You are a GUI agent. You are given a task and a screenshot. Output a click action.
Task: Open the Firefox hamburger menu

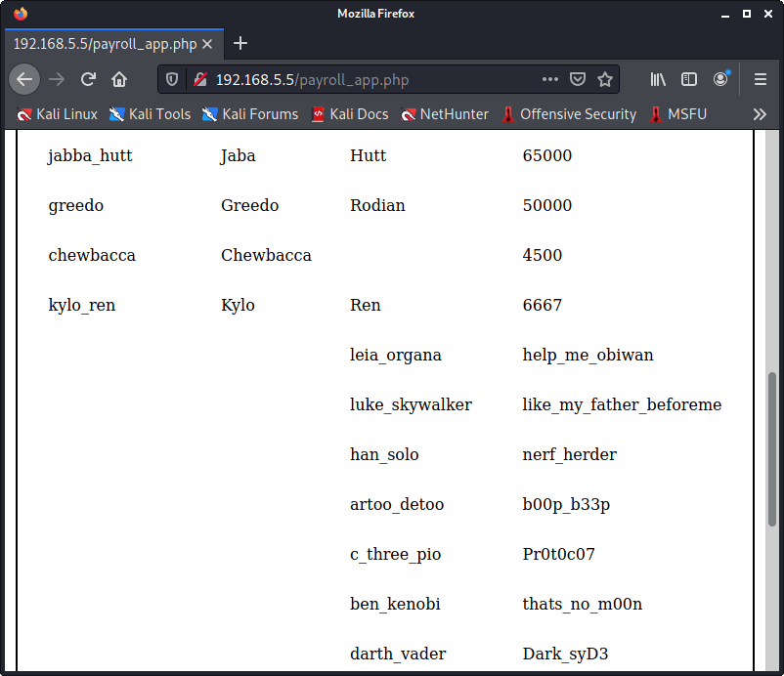click(760, 79)
